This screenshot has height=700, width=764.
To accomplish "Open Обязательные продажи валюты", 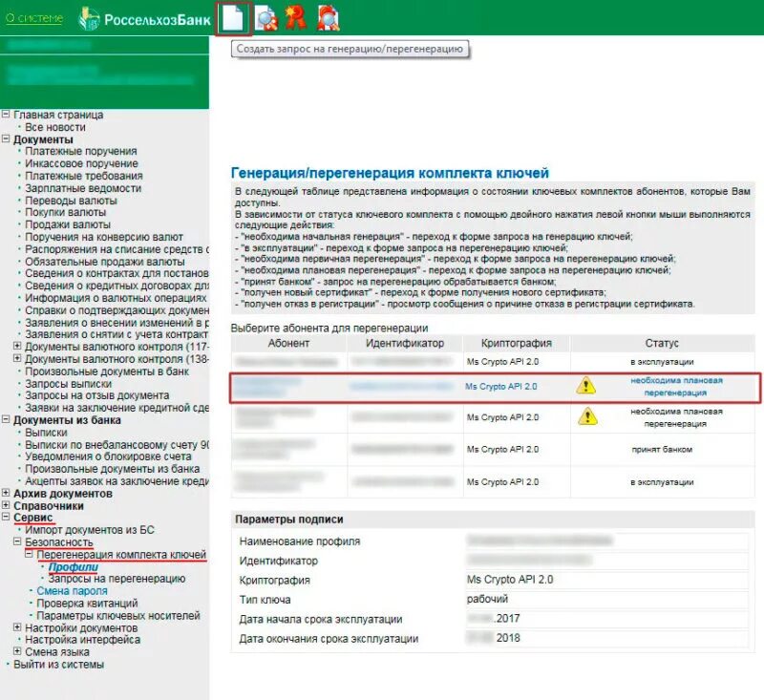I will tap(105, 262).
